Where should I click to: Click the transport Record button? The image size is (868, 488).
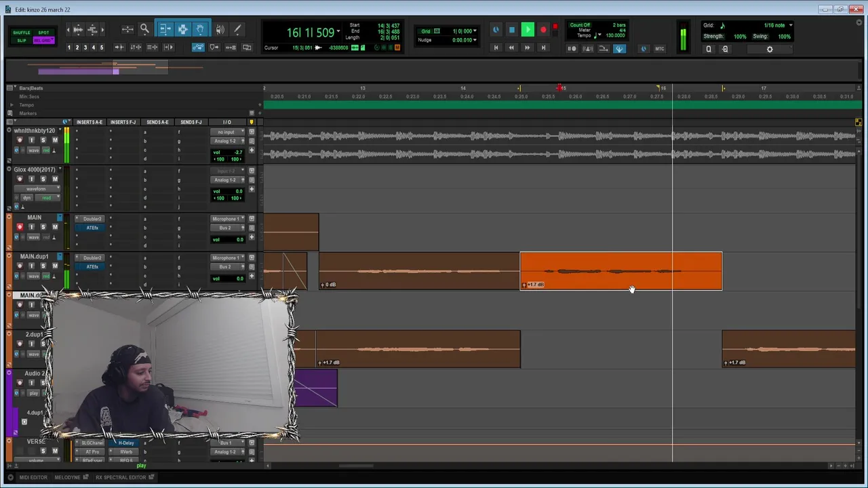543,30
